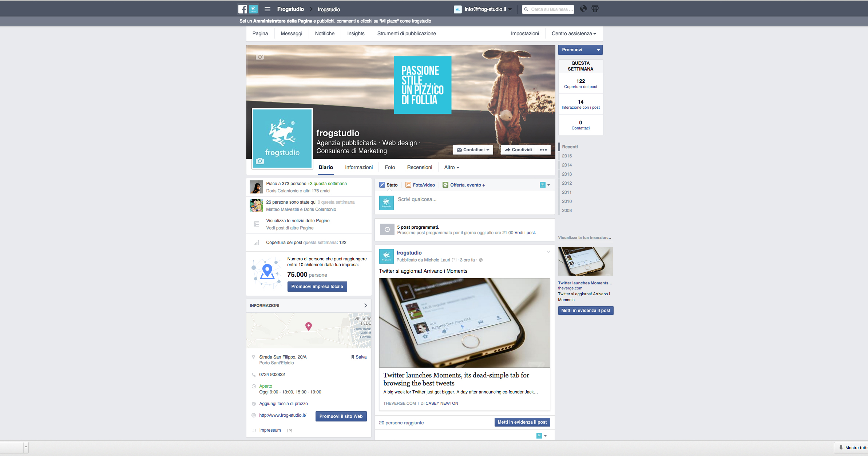The width and height of the screenshot is (868, 456).
Task: Expand the INFORMAZIONI section arrow
Action: (x=365, y=305)
